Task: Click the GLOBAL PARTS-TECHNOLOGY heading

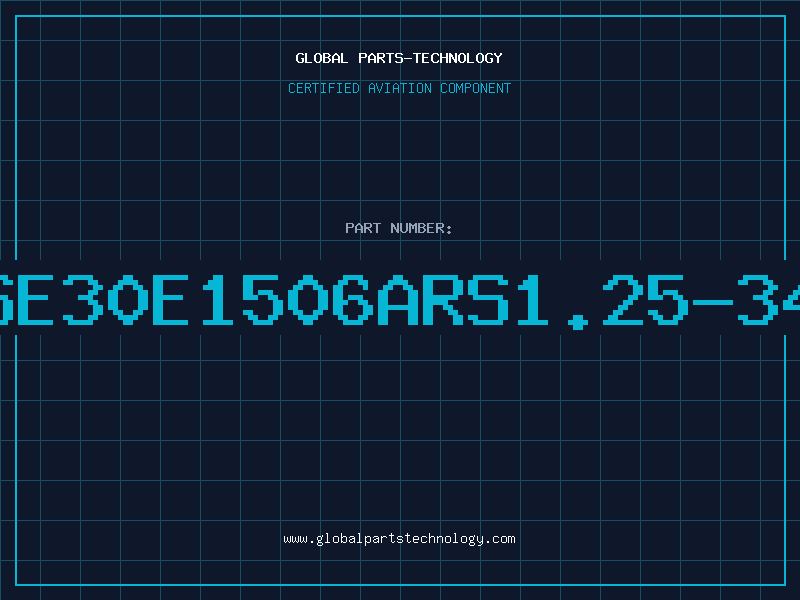Action: coord(399,58)
